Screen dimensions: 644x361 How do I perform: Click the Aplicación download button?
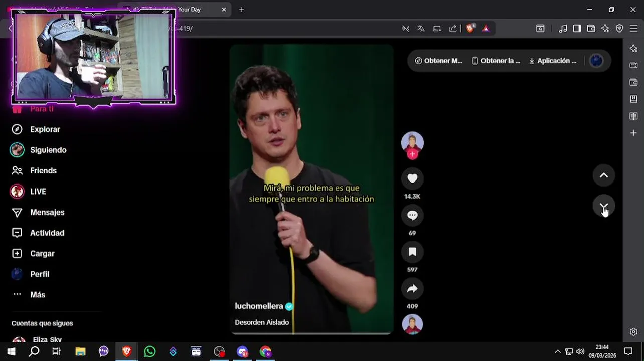[x=553, y=61]
